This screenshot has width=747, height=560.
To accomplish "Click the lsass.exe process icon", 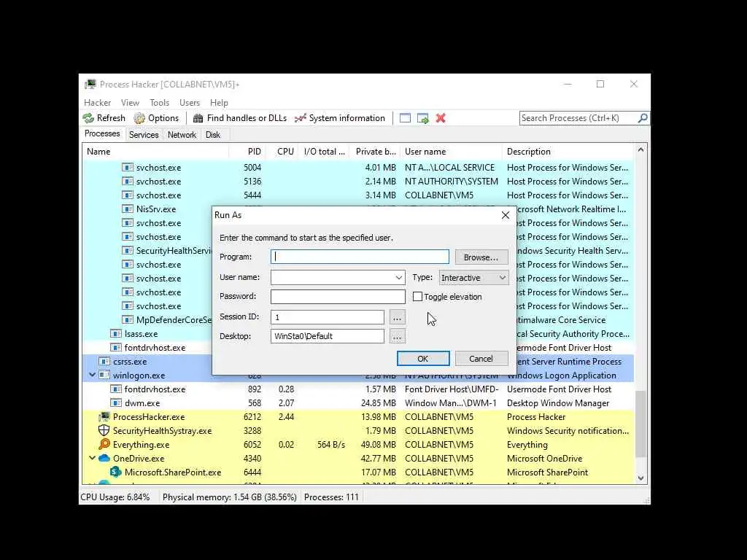I will tap(116, 334).
